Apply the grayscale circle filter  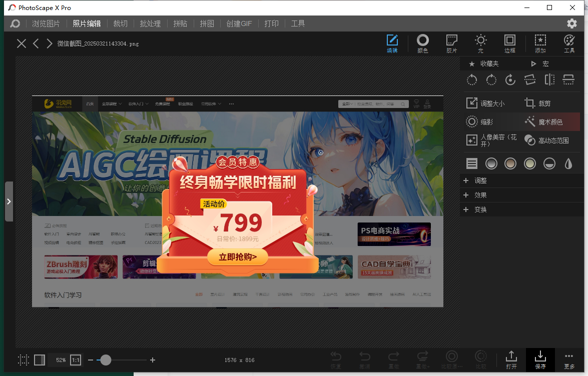coord(491,163)
